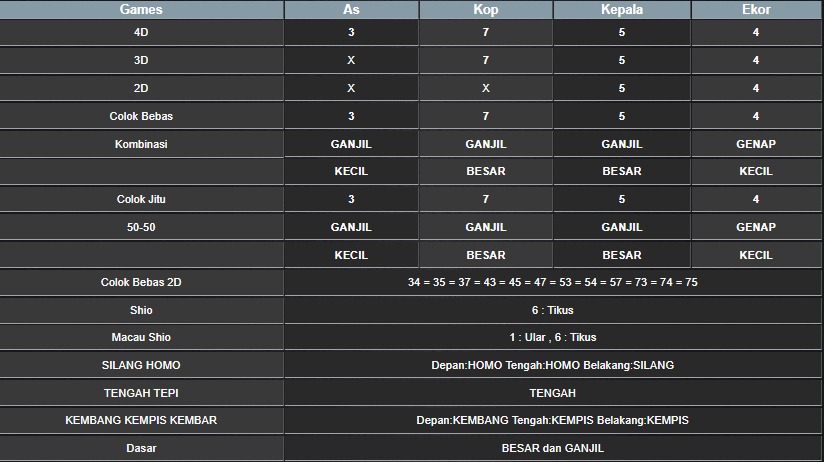Viewport: 824px width, 462px height.
Task: Click the Kepala column header
Action: (622, 9)
